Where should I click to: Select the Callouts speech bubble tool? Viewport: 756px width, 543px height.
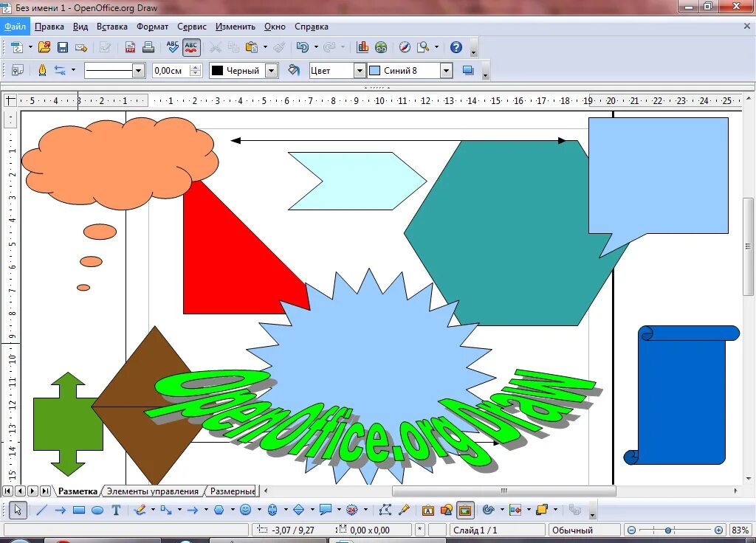[326, 510]
